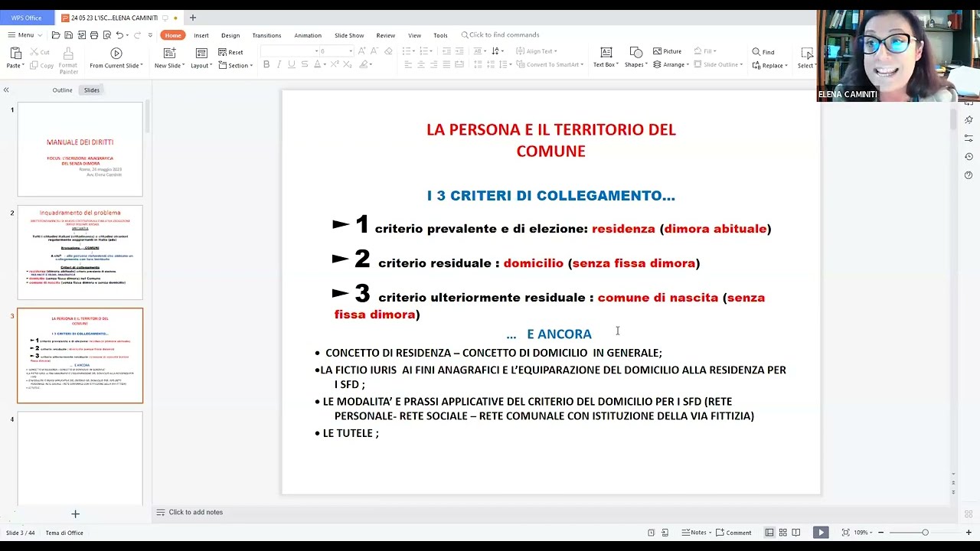
Task: Open the font name combo box
Action: click(x=289, y=51)
